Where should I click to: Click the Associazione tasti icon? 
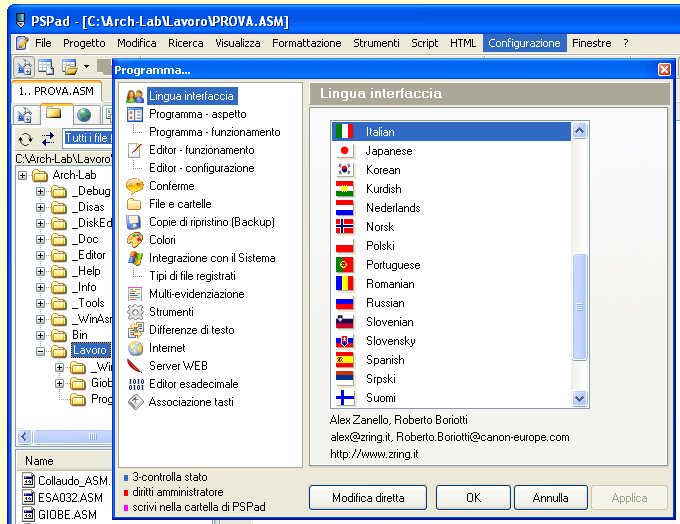coord(135,402)
